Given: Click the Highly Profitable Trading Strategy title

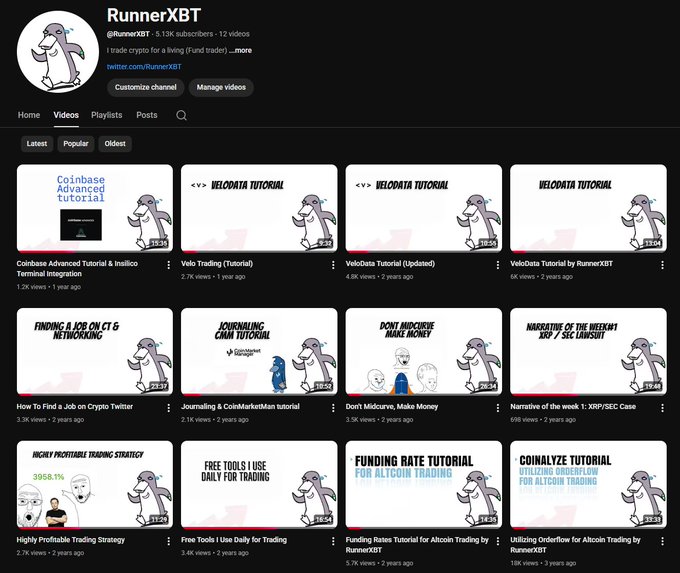Looking at the screenshot, I should (x=71, y=540).
